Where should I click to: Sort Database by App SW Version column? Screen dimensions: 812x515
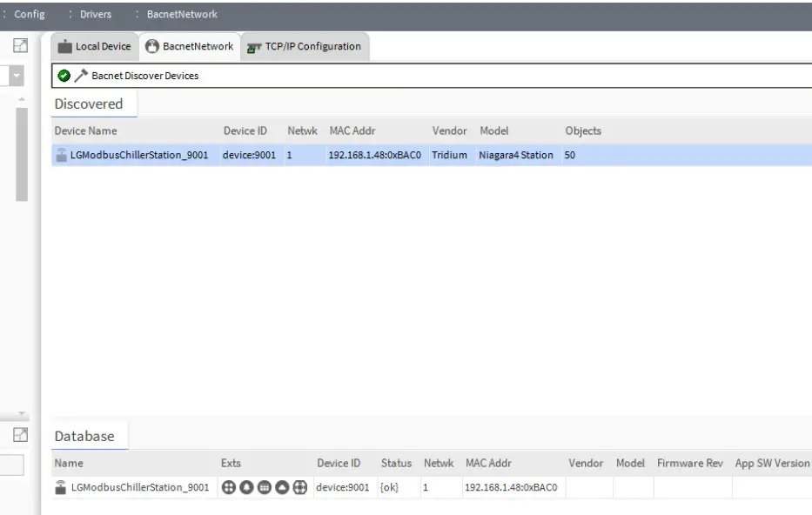[x=772, y=464]
